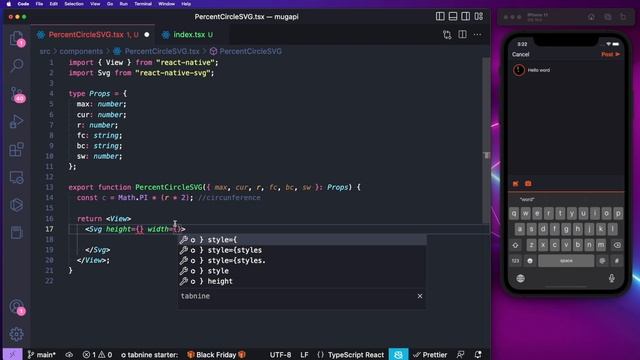Select the "style={styles" suggestion
Screen dimensions: 640x360
[x=302, y=250]
